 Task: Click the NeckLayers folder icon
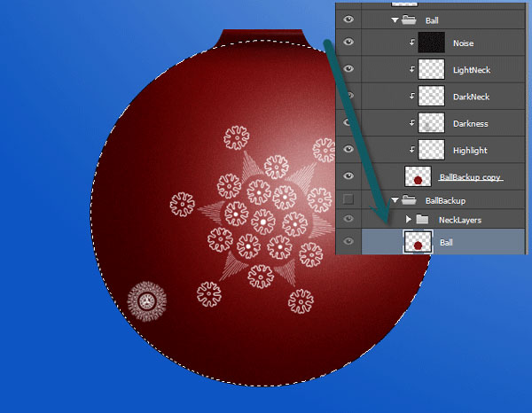422,219
